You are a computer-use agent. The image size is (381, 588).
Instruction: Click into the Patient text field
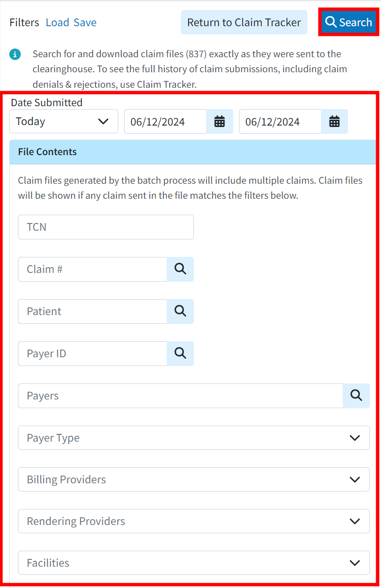pyautogui.click(x=93, y=311)
